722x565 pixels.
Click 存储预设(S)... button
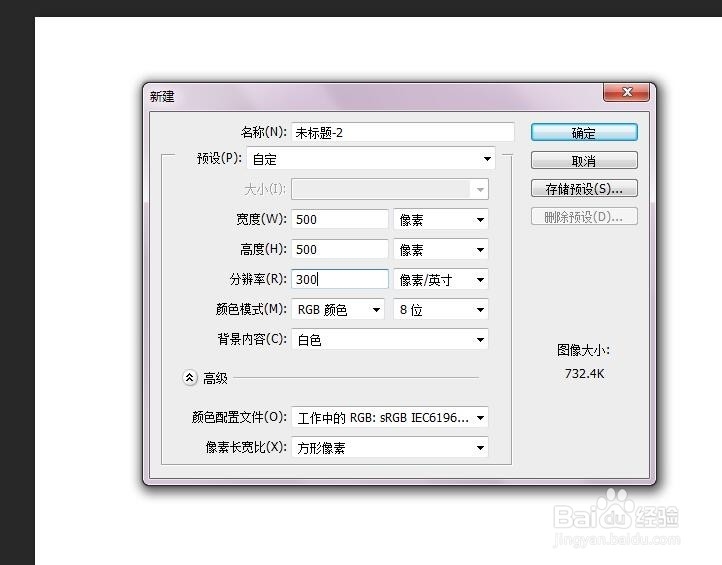click(x=584, y=188)
